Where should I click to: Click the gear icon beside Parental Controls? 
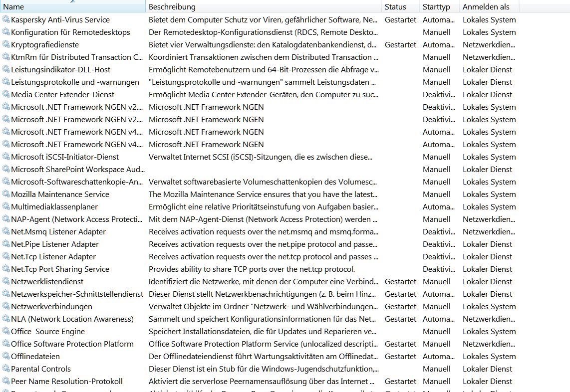tap(6, 369)
